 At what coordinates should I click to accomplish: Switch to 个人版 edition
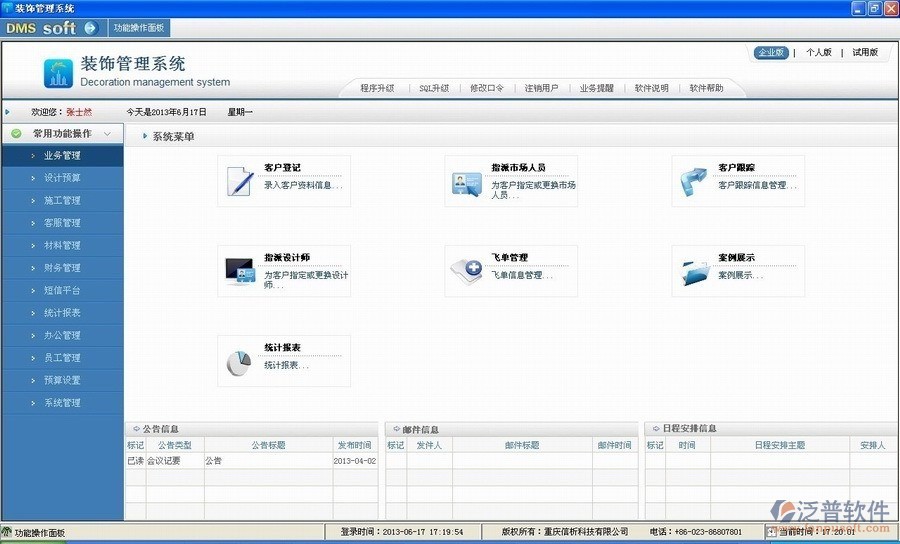coord(818,53)
